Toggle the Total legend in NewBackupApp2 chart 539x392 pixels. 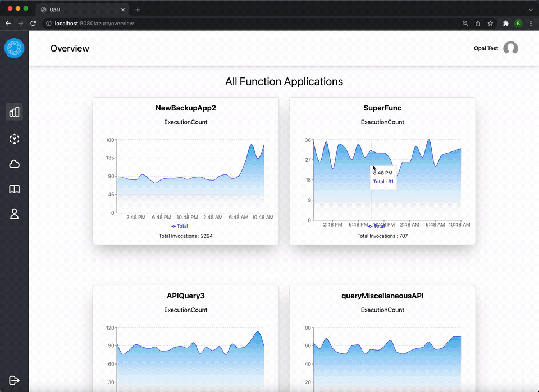180,226
